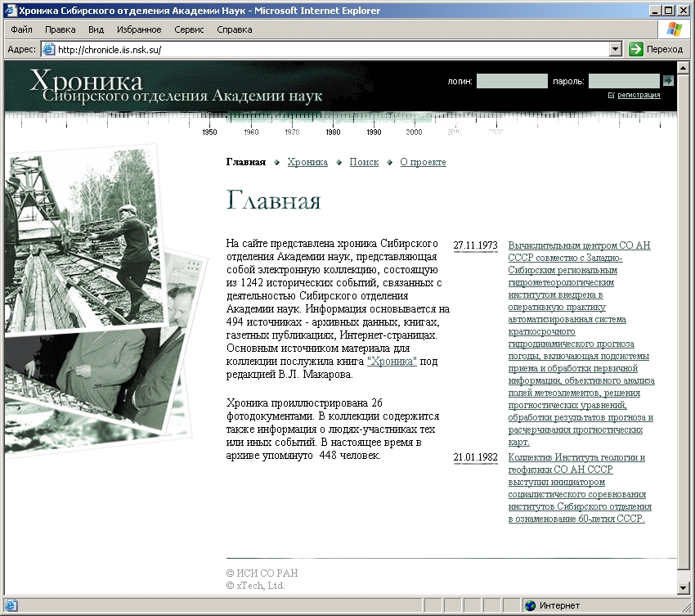
Task: Click the scroll up arrow of the page
Action: pyautogui.click(x=683, y=68)
